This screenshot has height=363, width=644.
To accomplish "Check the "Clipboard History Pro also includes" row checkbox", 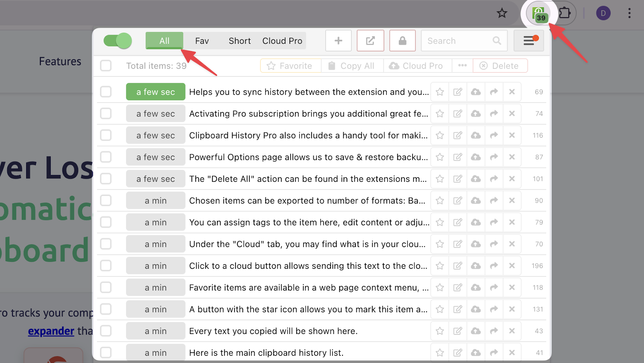I will (106, 135).
